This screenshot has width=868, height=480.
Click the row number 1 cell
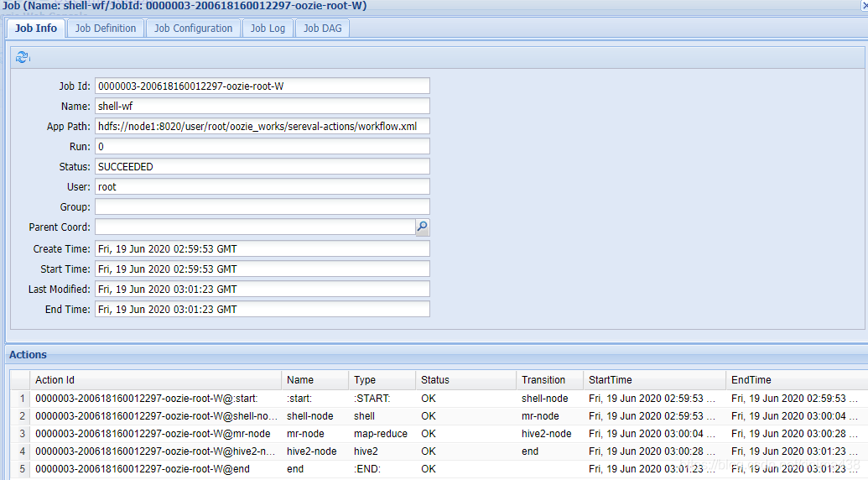[x=20, y=399]
